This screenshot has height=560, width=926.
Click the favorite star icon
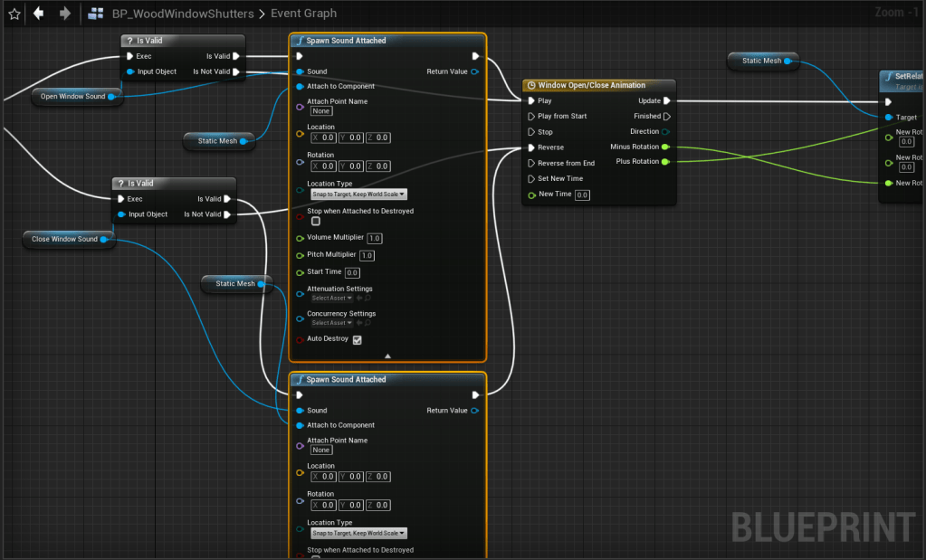14,14
